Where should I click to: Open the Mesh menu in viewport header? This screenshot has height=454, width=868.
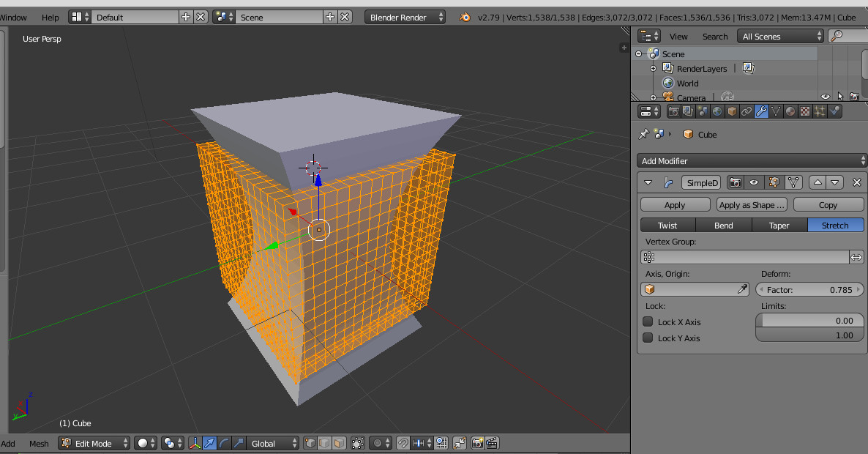pos(39,443)
